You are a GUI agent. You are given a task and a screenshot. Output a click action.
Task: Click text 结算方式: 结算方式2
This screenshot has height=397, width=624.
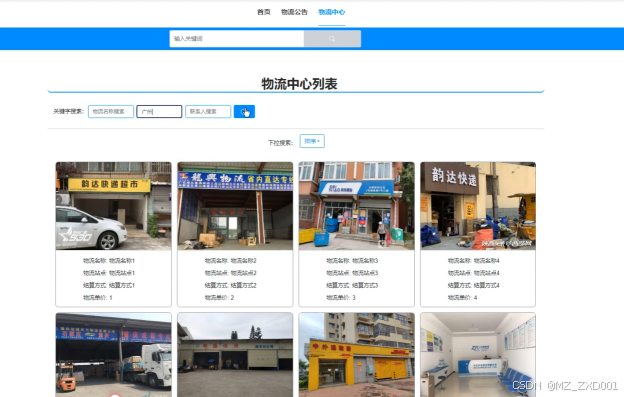click(230, 285)
